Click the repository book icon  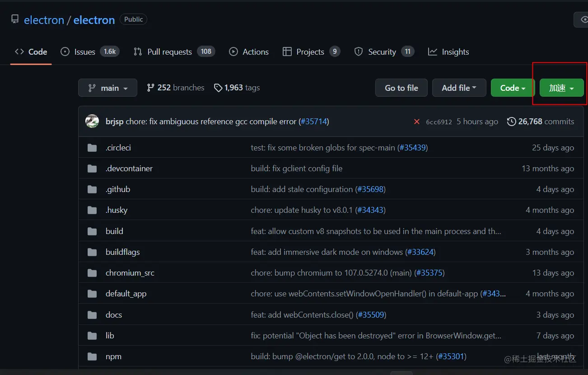click(15, 19)
